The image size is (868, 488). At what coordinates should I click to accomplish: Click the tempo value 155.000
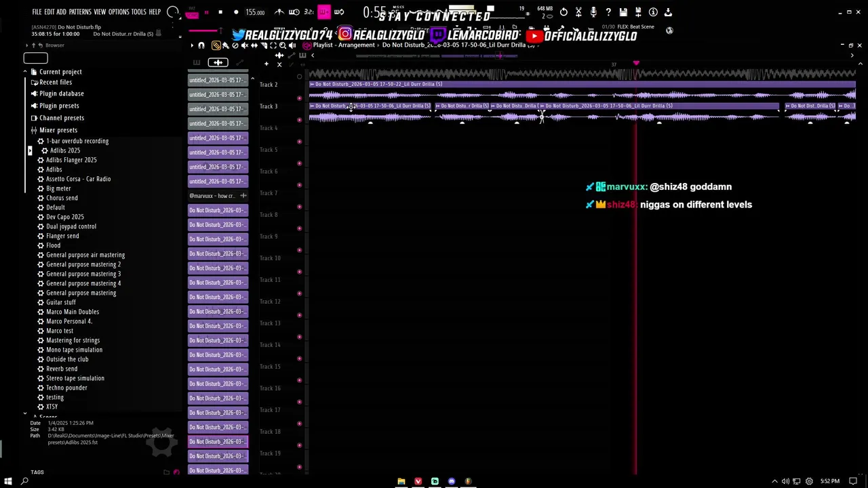pyautogui.click(x=255, y=12)
